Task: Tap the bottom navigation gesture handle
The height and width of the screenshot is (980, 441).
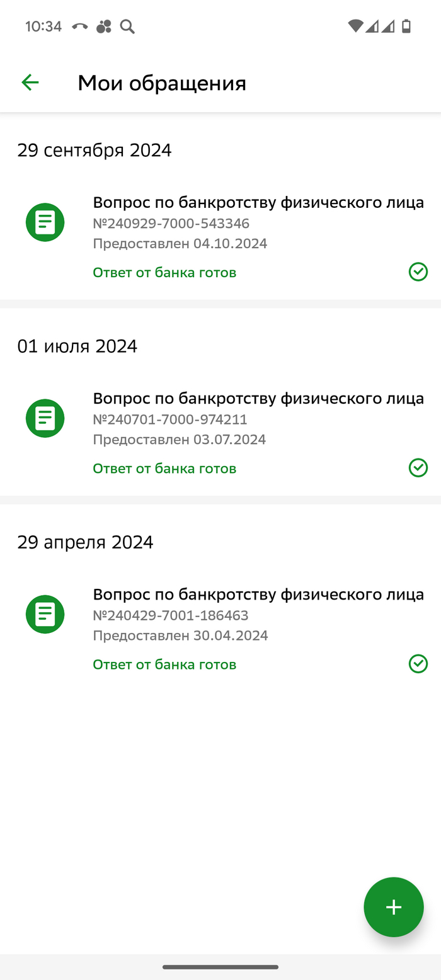Action: [220, 967]
